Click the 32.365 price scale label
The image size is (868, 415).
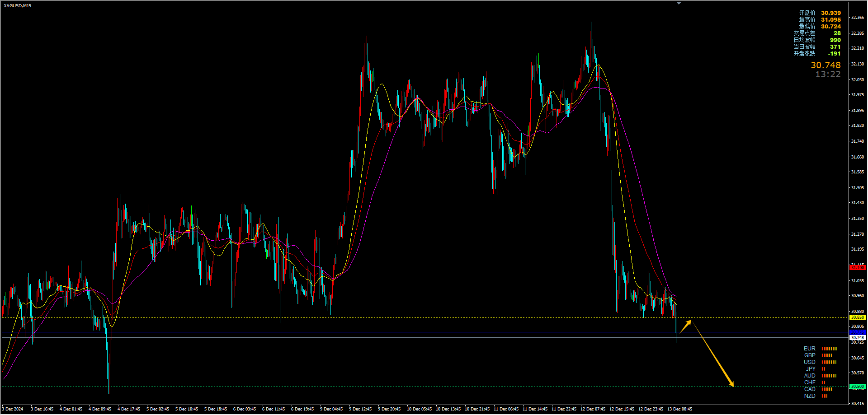858,18
